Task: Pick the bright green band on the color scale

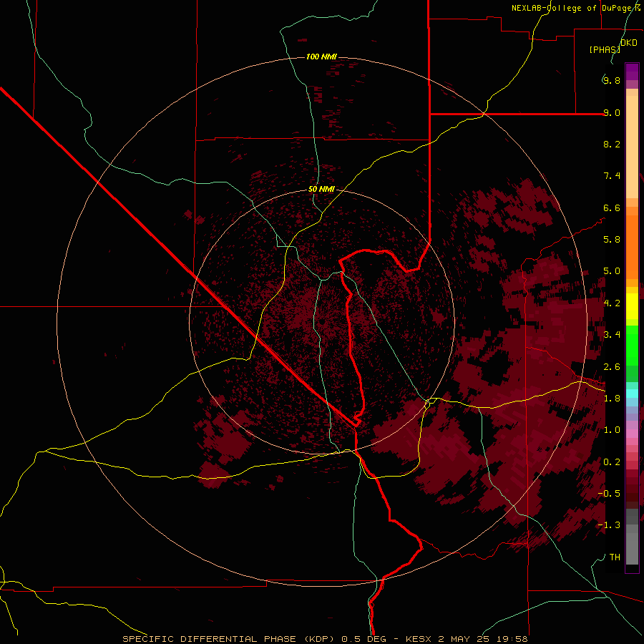Action: pos(632,345)
